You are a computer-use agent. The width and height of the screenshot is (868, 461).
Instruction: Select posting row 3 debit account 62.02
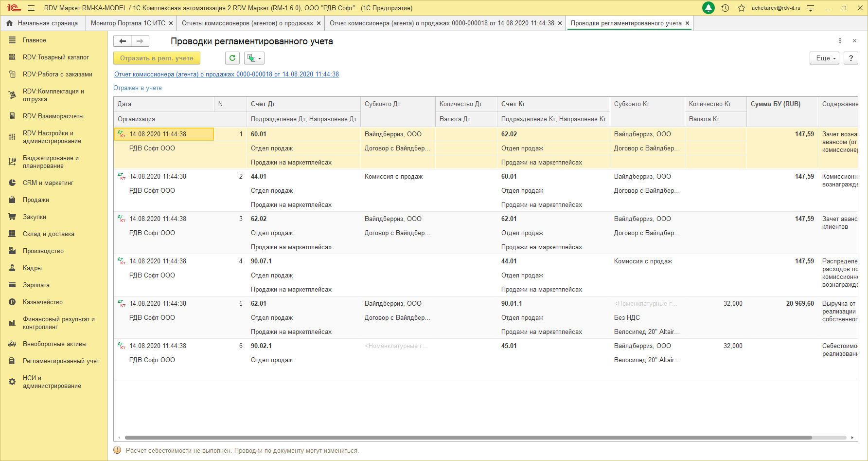(259, 219)
